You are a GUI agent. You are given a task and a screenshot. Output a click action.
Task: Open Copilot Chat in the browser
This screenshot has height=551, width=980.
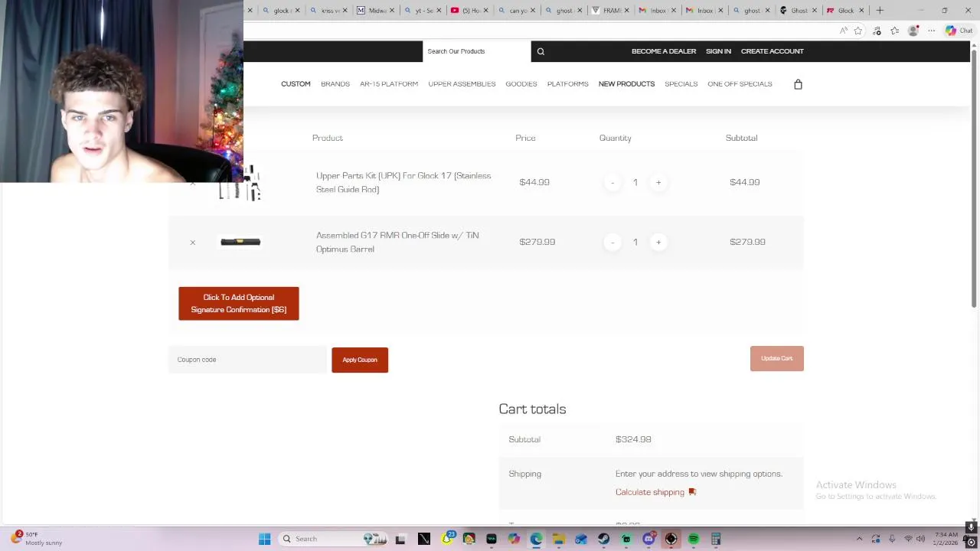pos(959,31)
